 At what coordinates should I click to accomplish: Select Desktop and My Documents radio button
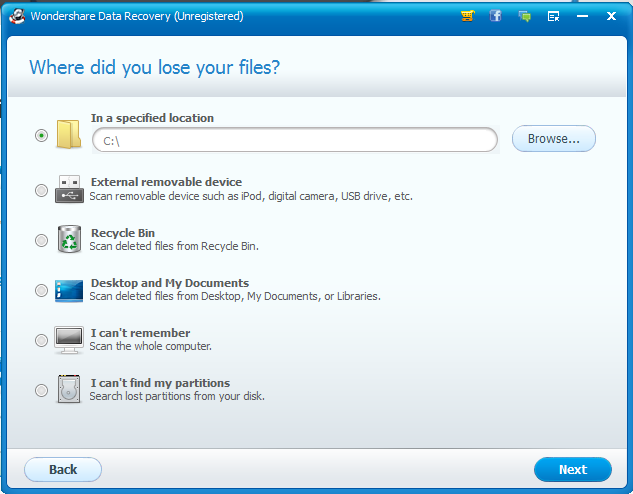41,290
